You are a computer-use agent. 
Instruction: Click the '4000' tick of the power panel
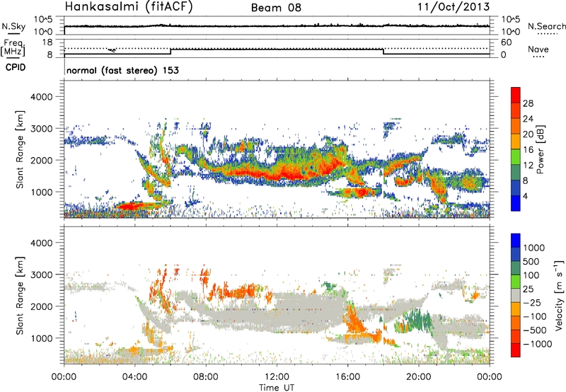coord(41,97)
